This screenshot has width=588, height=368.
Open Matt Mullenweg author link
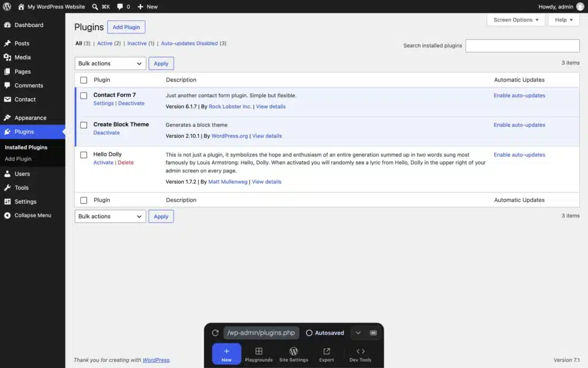point(227,182)
